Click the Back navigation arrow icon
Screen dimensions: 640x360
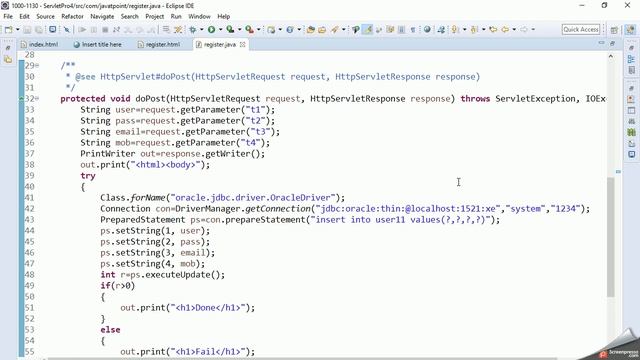(505, 29)
